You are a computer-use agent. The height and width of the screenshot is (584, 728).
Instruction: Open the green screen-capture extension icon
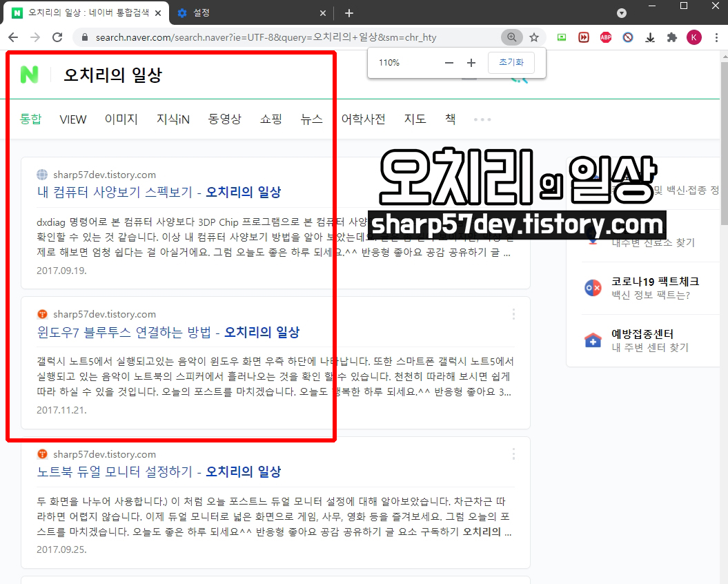point(561,37)
